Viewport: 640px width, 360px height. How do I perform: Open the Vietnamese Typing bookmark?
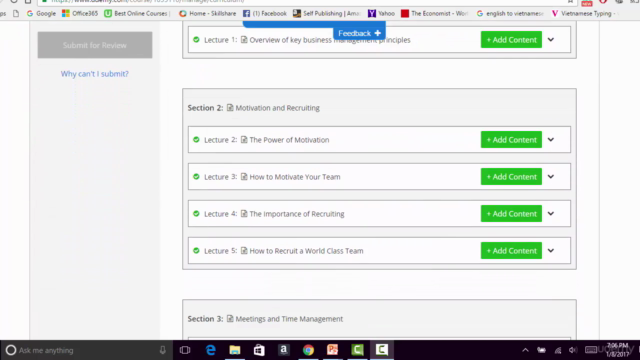[x=582, y=13]
